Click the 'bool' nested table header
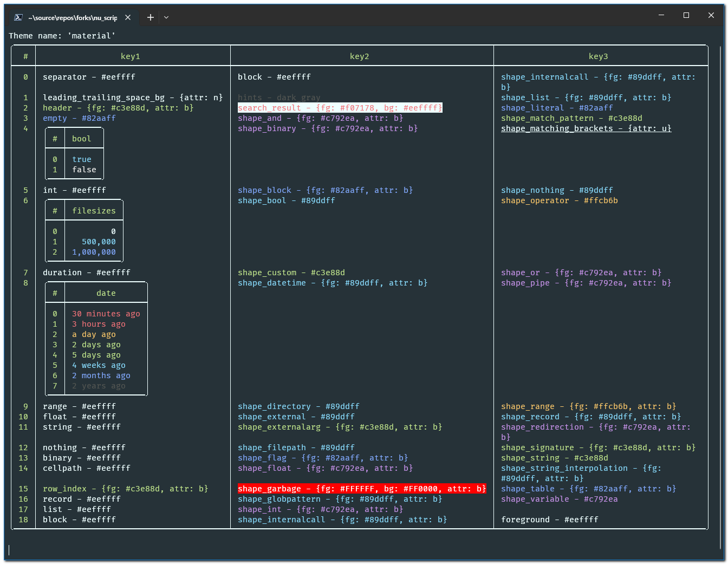The image size is (728, 564). click(x=82, y=139)
